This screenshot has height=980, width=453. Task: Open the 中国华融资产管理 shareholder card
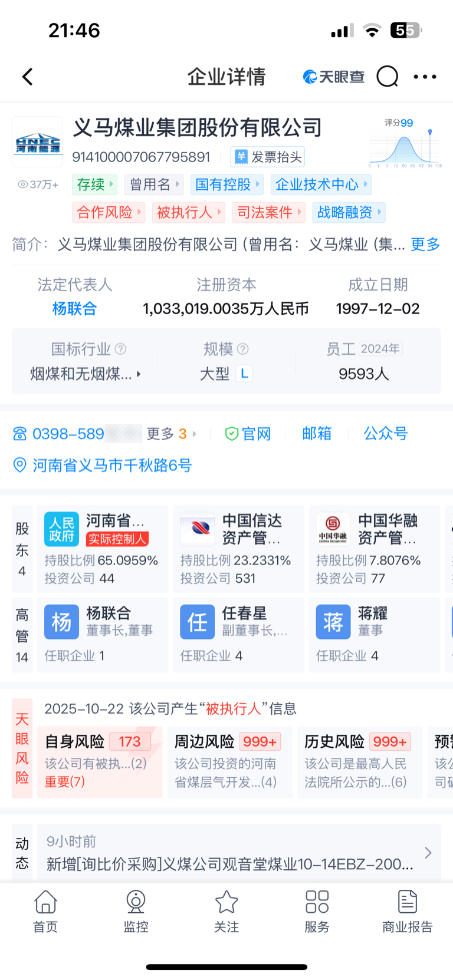pyautogui.click(x=374, y=549)
